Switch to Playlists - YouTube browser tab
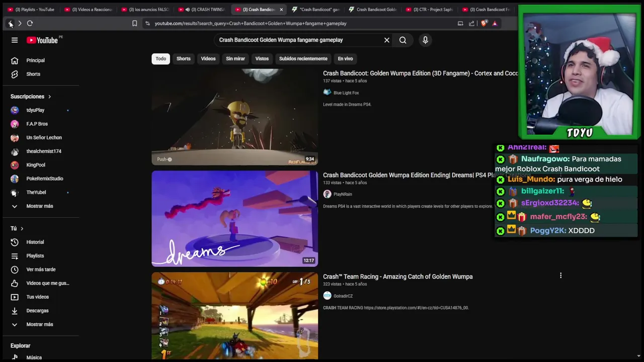Image resolution: width=644 pixels, height=362 pixels. [31, 9]
